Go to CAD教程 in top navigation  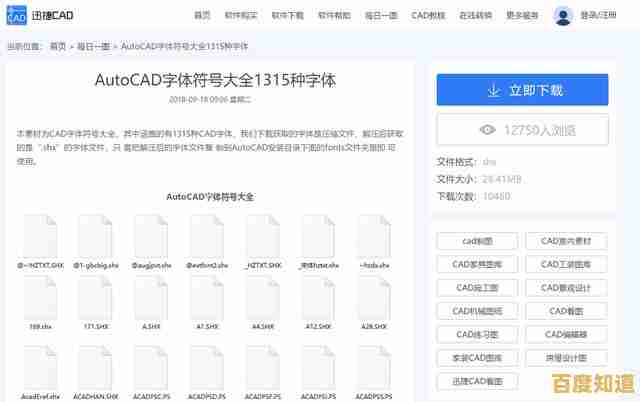[430, 16]
